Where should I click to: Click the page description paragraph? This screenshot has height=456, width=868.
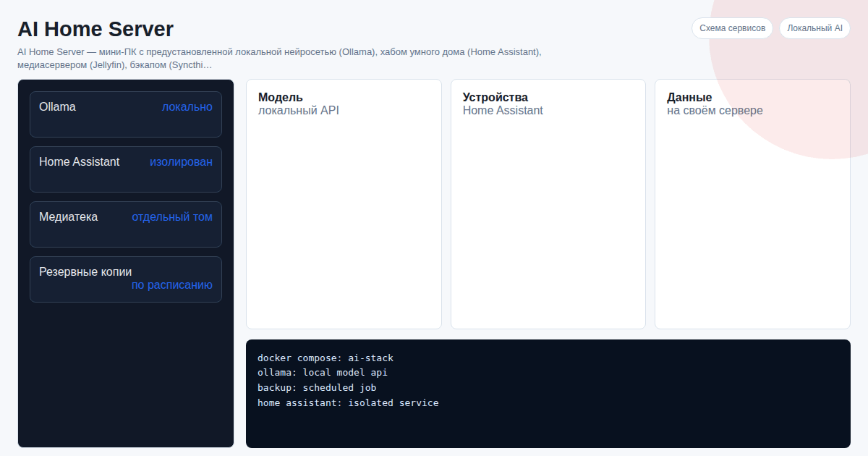tap(280, 59)
